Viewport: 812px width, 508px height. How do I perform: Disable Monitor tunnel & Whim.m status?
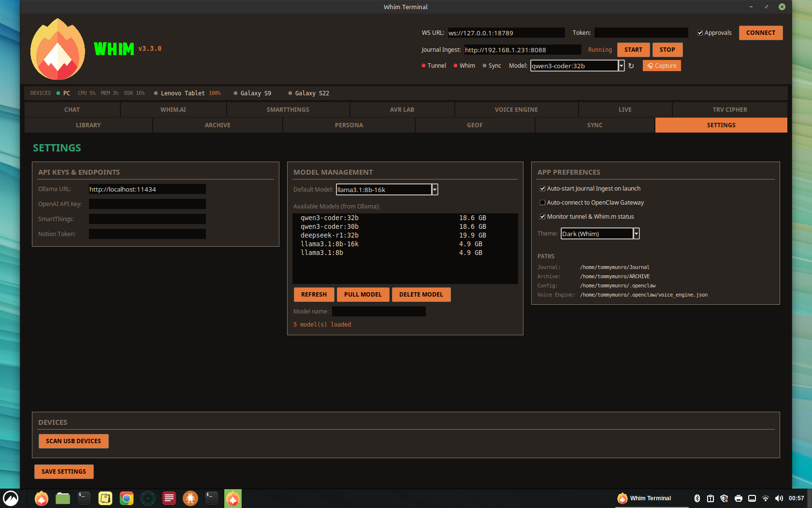542,216
